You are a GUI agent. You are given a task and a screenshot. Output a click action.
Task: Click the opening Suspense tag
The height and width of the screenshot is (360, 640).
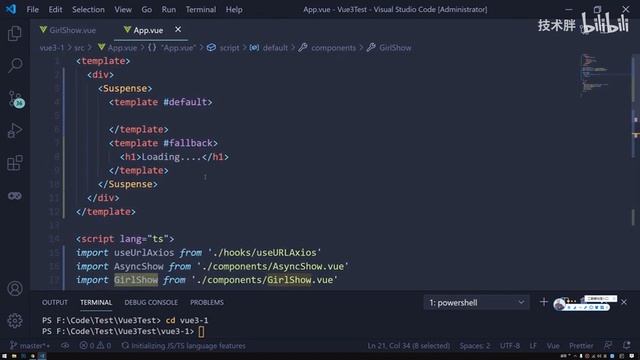point(125,89)
